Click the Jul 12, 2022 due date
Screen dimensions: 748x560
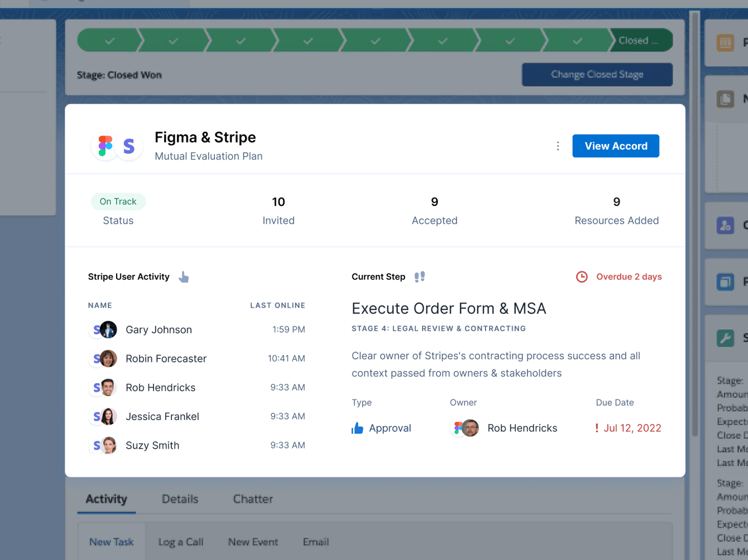coord(632,428)
